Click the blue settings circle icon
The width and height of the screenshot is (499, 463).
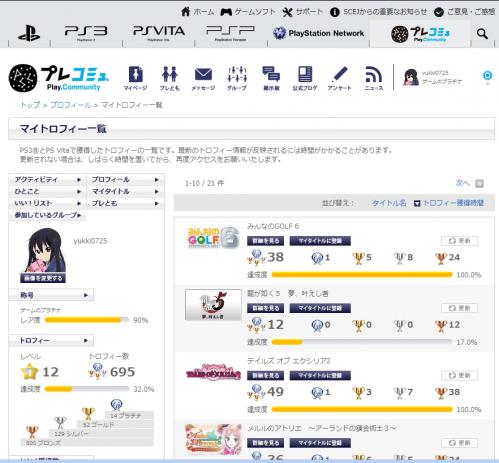tap(487, 75)
